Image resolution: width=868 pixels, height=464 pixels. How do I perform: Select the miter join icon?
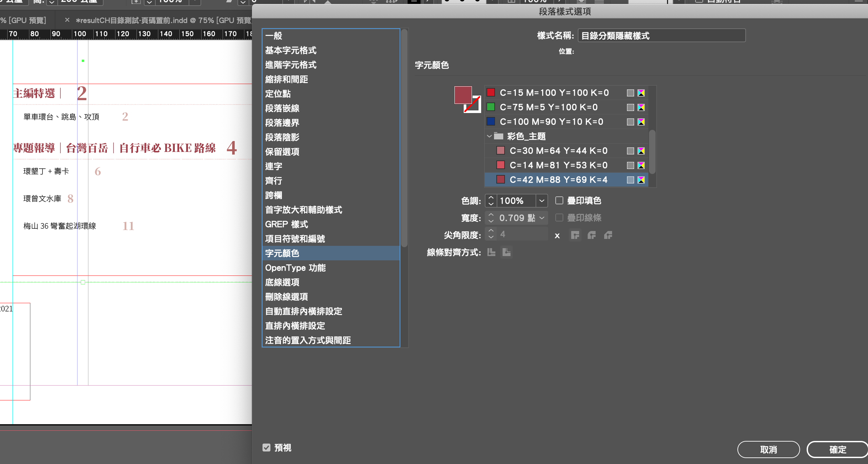[575, 235]
